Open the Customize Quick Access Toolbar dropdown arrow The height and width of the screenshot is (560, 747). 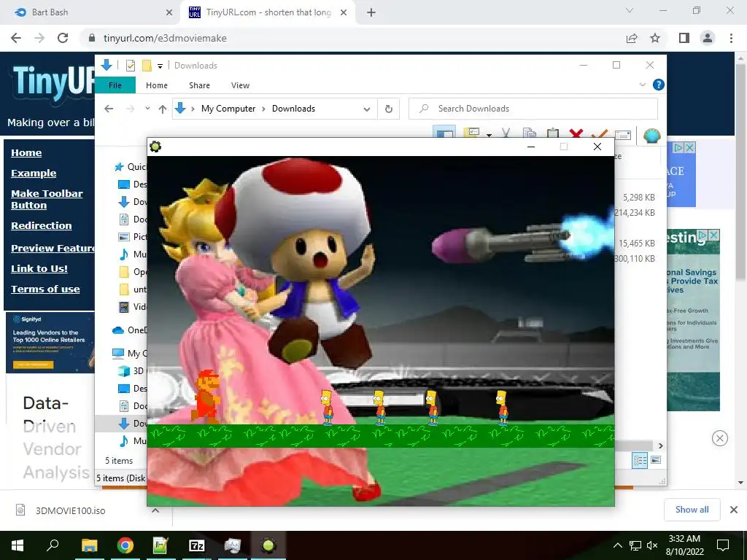pos(160,66)
